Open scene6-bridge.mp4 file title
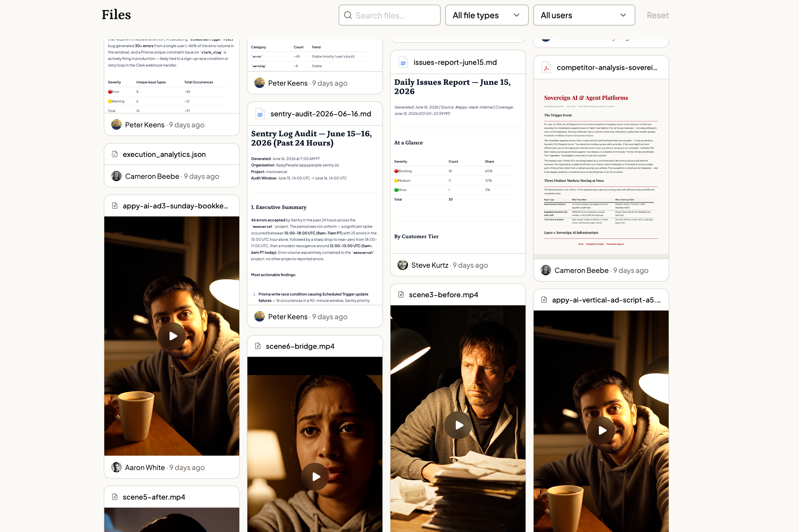This screenshot has width=799, height=532. 300,346
